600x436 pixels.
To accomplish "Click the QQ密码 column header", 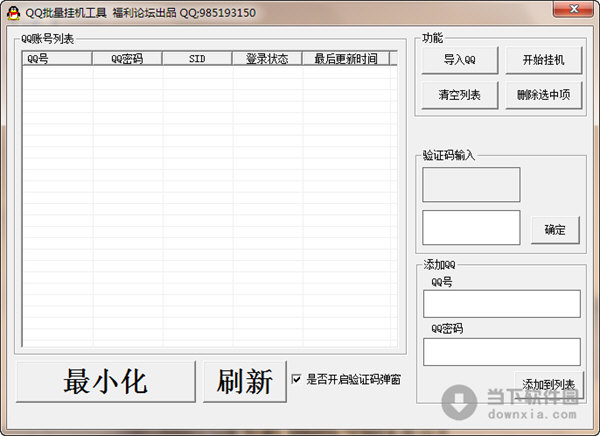I will pyautogui.click(x=127, y=59).
